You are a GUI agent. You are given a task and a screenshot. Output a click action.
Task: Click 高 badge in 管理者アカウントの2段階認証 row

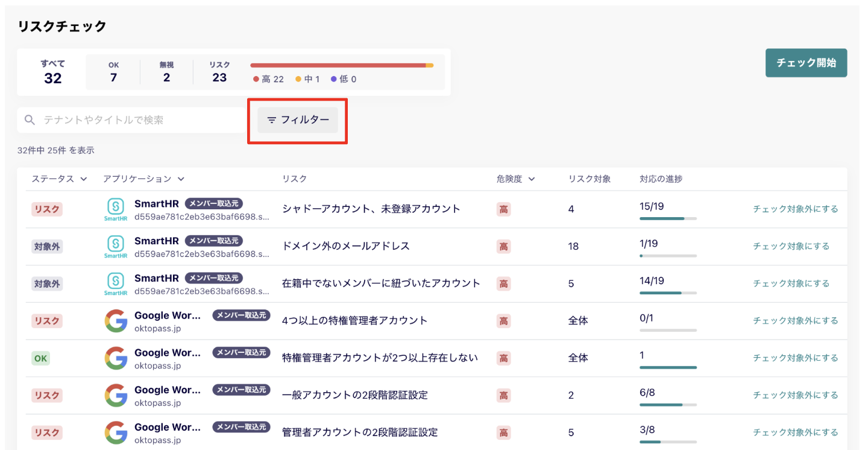tap(503, 433)
